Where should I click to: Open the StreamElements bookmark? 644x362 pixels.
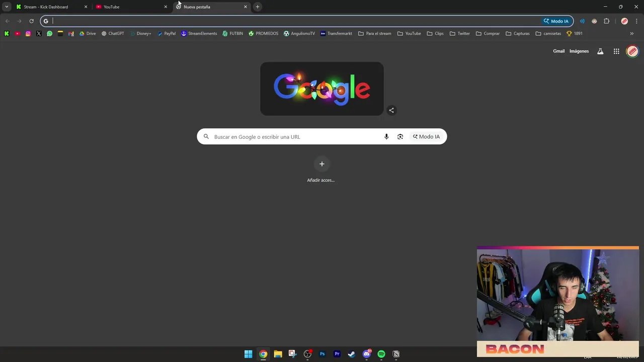pos(199,34)
